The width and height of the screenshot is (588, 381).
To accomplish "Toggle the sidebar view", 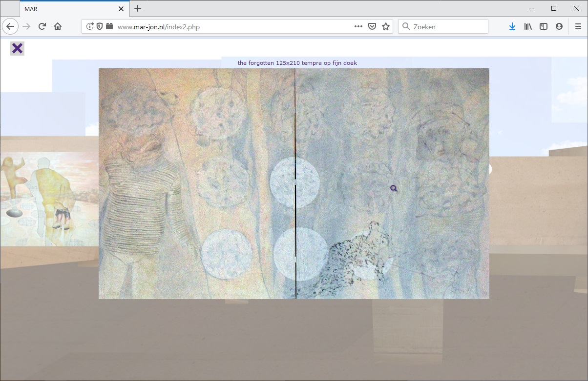I will pyautogui.click(x=544, y=27).
